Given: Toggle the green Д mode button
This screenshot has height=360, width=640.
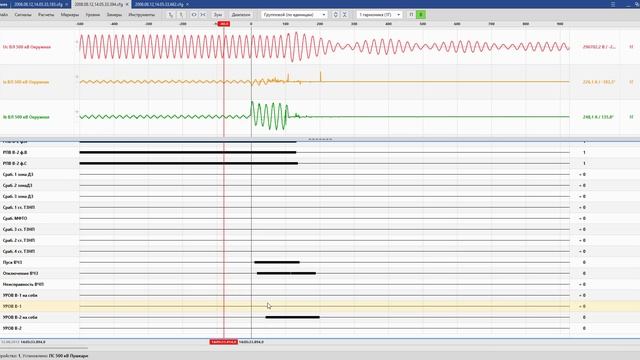Looking at the screenshot, I should 421,15.
